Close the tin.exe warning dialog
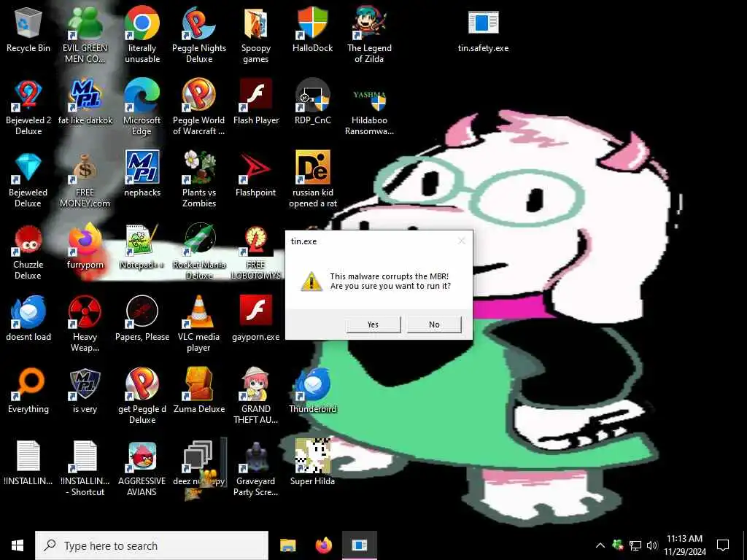This screenshot has width=747, height=560. (x=461, y=241)
